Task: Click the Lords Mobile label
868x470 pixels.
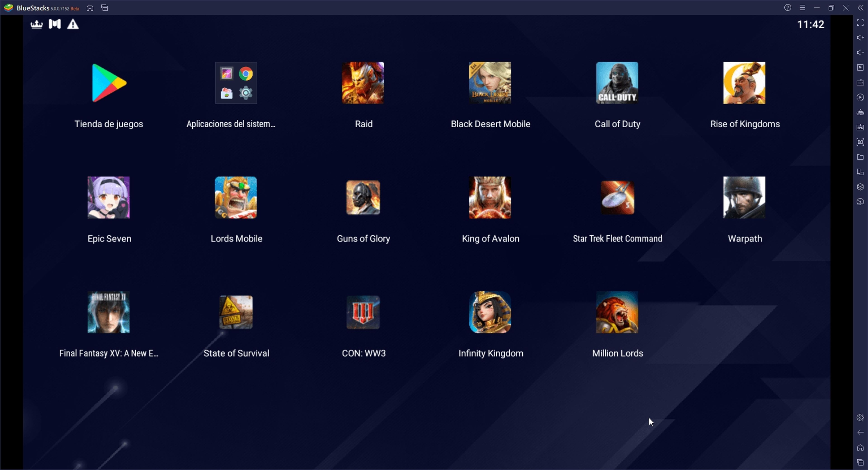Action: tap(236, 239)
